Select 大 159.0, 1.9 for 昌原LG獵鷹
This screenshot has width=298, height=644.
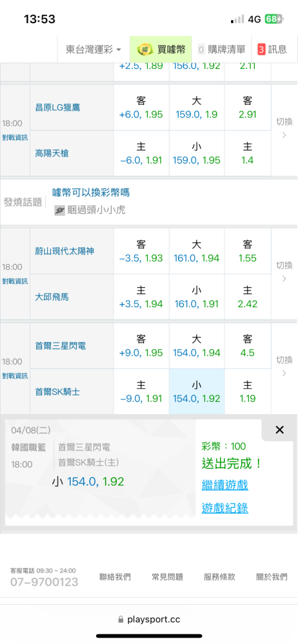tap(197, 108)
